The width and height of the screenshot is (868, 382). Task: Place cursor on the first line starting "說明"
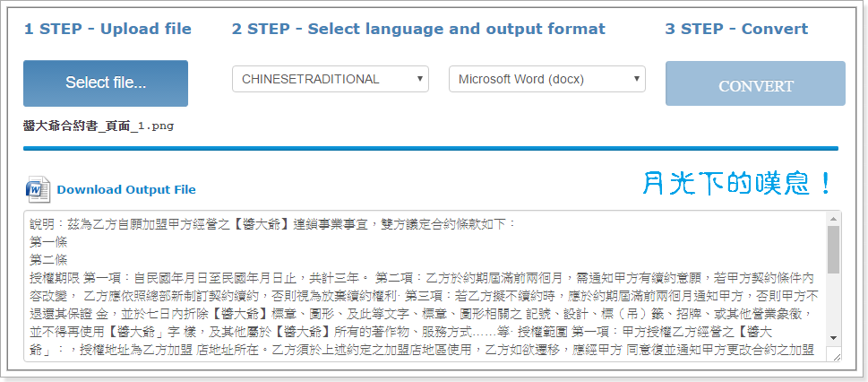pyautogui.click(x=269, y=223)
